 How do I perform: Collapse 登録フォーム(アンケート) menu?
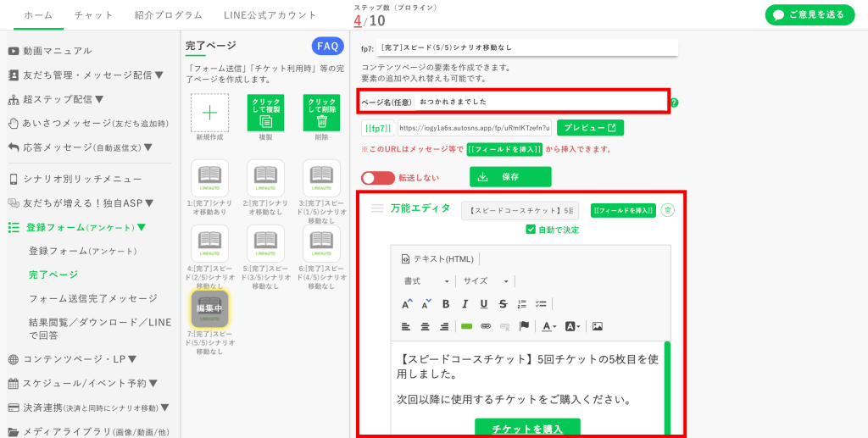pyautogui.click(x=77, y=227)
